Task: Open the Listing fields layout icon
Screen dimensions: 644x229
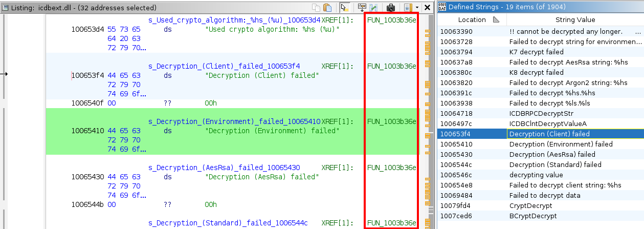Action: 408,8
